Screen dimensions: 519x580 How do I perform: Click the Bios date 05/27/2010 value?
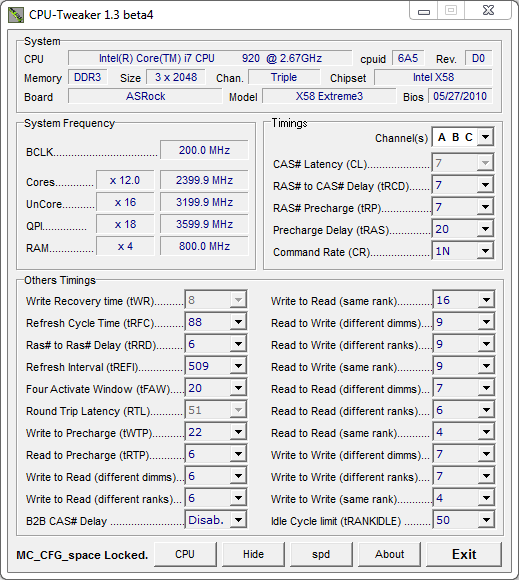[x=460, y=96]
